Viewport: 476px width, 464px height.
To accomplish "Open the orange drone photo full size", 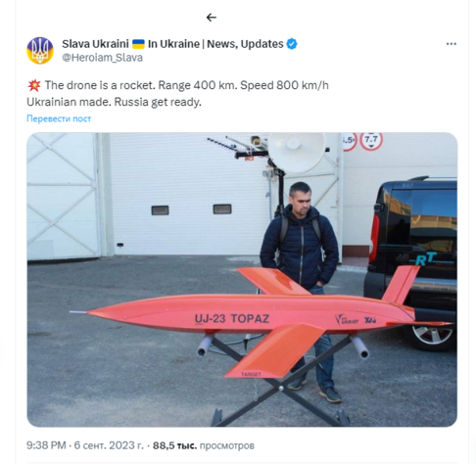I will tap(242, 280).
